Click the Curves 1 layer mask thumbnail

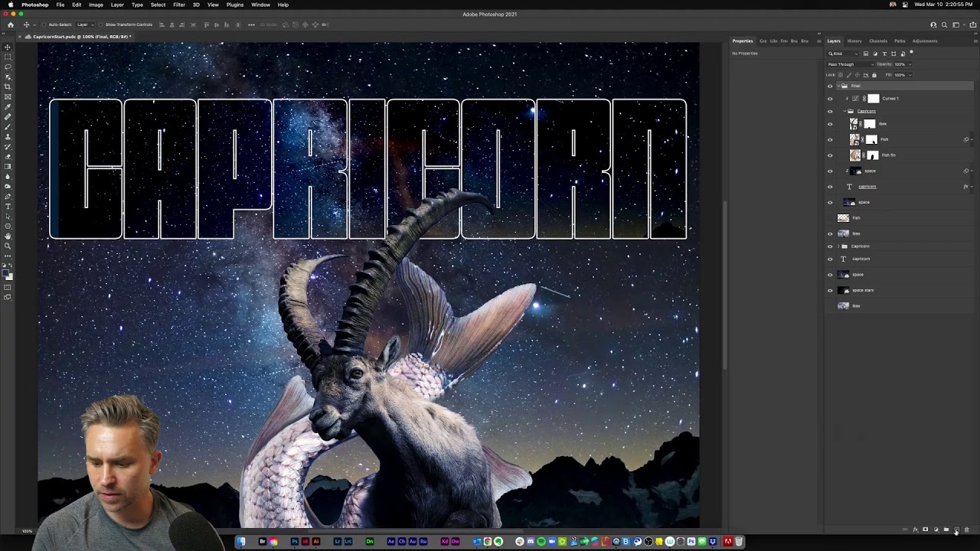coord(874,98)
